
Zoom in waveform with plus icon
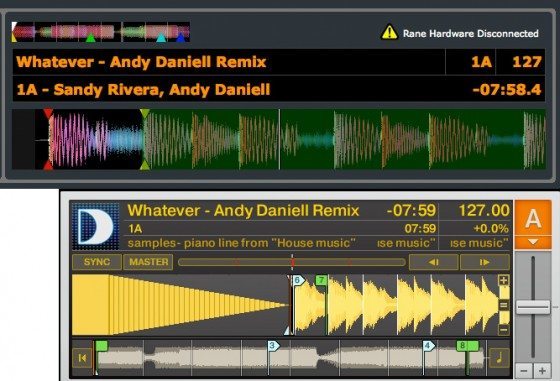(504, 280)
